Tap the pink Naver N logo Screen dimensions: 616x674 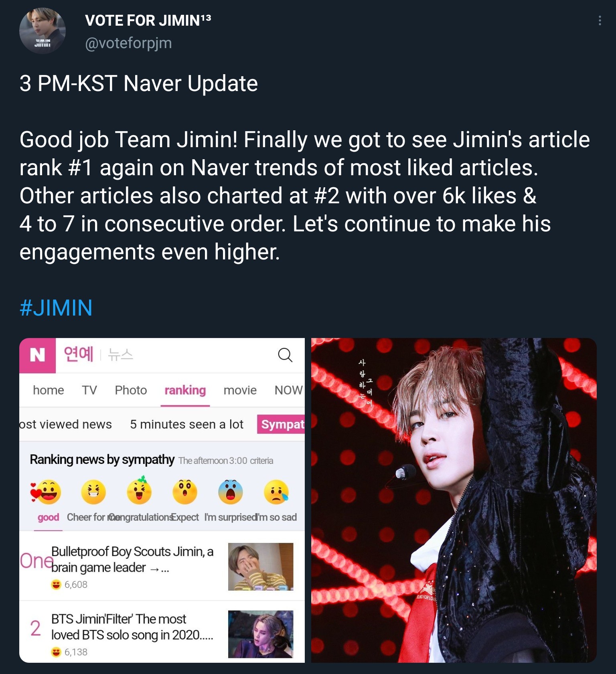point(37,355)
